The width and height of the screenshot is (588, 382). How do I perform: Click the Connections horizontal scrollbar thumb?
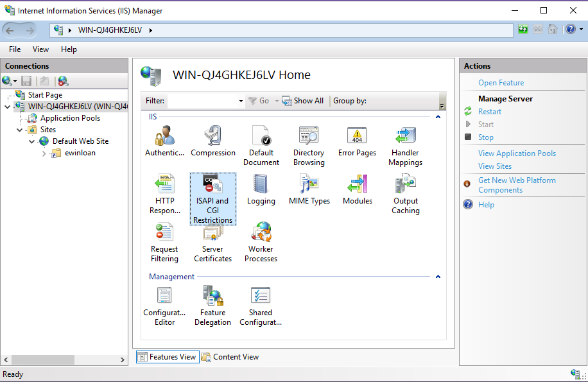pyautogui.click(x=43, y=360)
